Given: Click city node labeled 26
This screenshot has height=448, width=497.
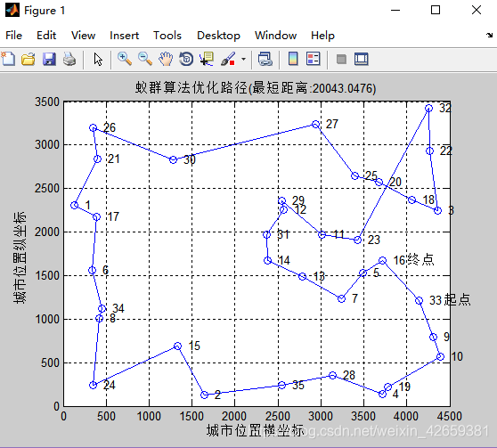Looking at the screenshot, I should pyautogui.click(x=93, y=127).
